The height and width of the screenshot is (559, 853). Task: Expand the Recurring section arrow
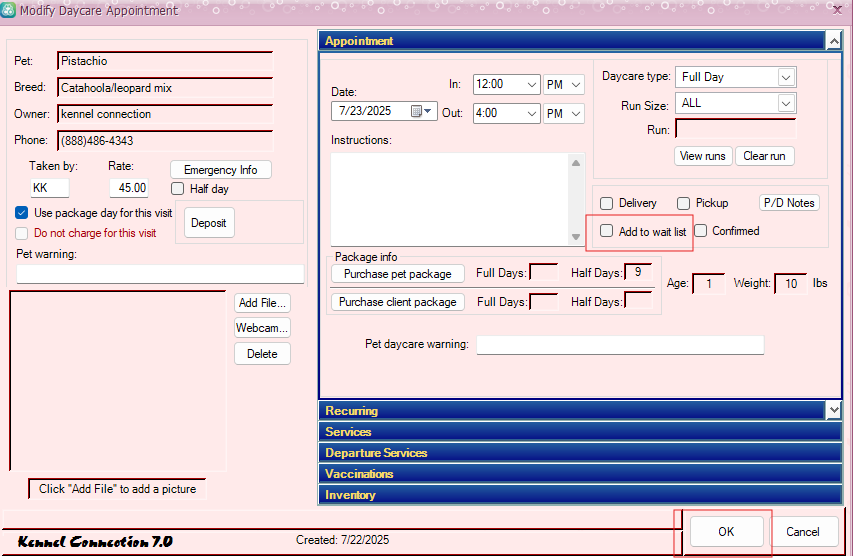point(833,410)
